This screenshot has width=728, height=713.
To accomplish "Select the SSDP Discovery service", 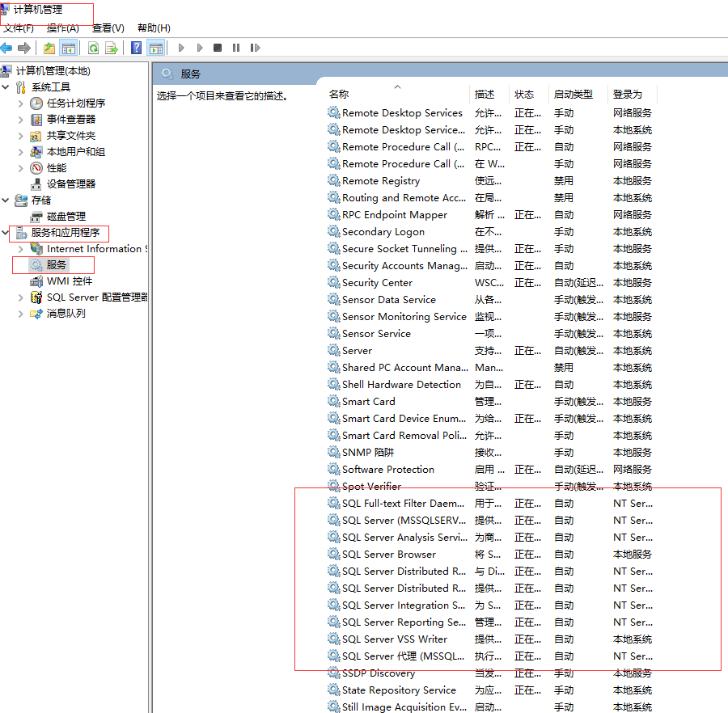I will point(490,673).
